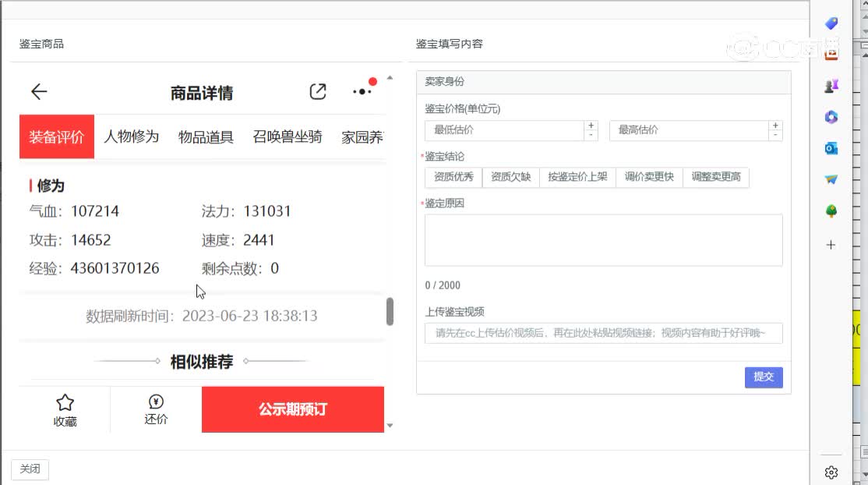Focus the 最低估价 input field

click(x=504, y=130)
